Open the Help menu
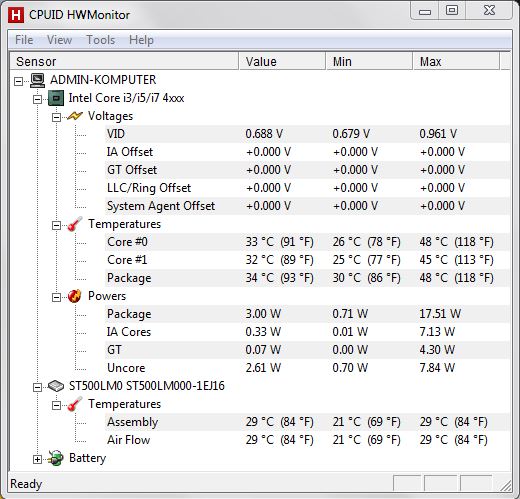 tap(141, 40)
